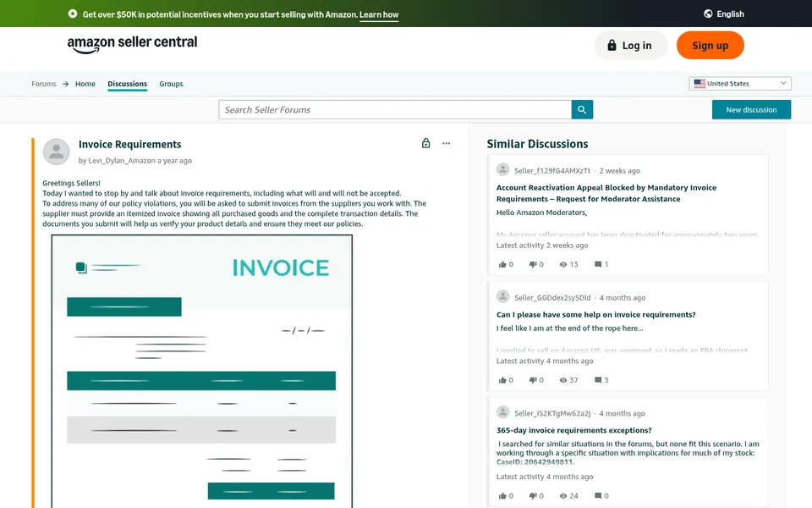Image resolution: width=812 pixels, height=508 pixels.
Task: Click the globe language icon
Action: pos(708,14)
